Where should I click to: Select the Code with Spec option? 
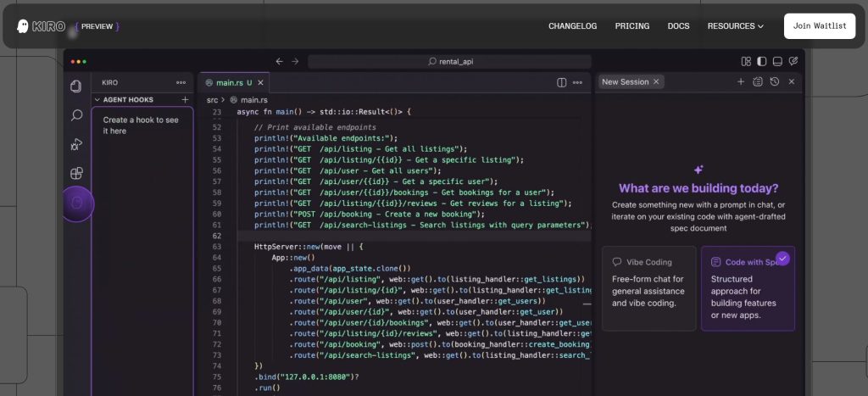click(748, 288)
